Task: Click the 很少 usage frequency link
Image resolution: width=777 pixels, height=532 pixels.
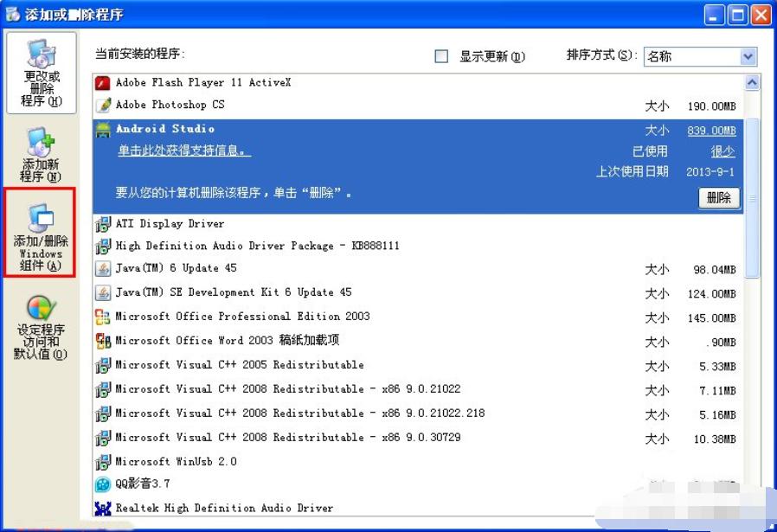Action: [723, 151]
